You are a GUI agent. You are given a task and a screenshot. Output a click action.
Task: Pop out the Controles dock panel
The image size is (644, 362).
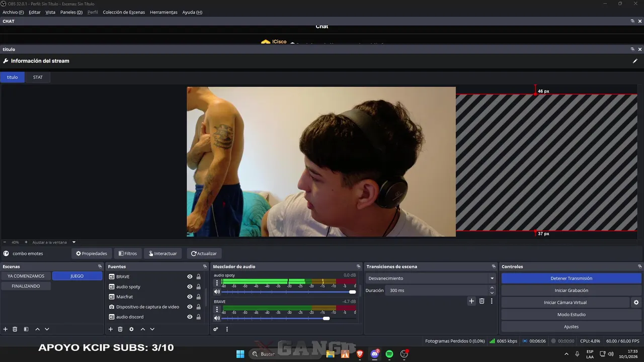[x=640, y=266]
